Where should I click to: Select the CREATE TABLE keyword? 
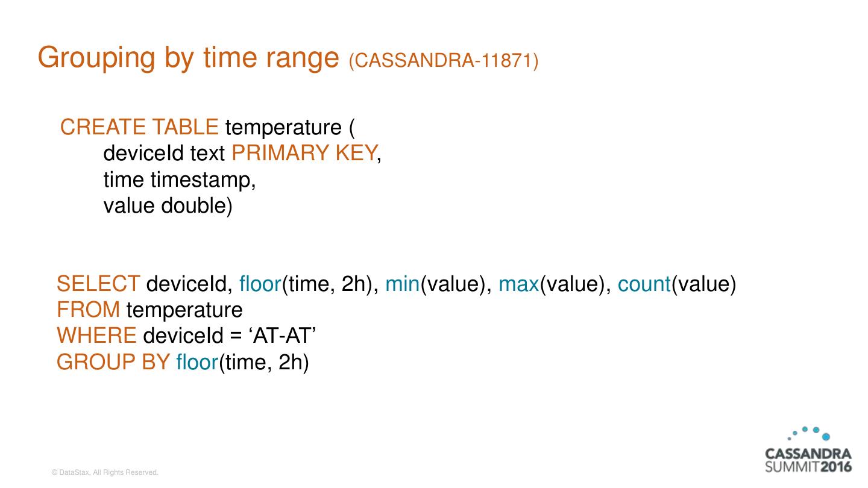[139, 127]
